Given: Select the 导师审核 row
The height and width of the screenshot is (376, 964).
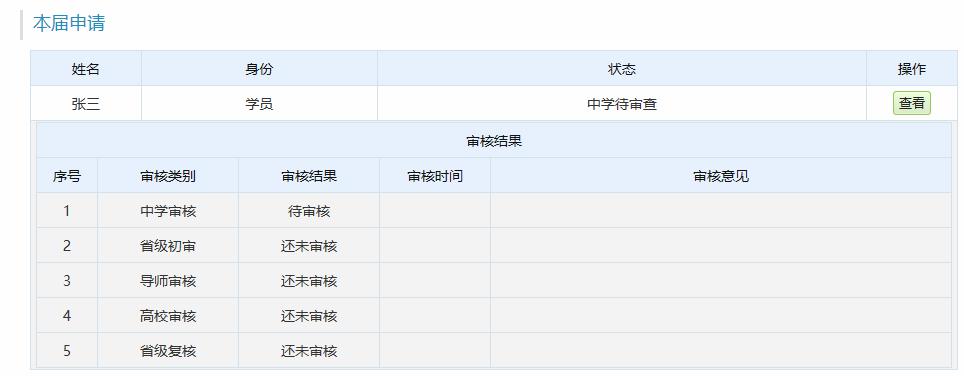Looking at the screenshot, I should coord(494,281).
